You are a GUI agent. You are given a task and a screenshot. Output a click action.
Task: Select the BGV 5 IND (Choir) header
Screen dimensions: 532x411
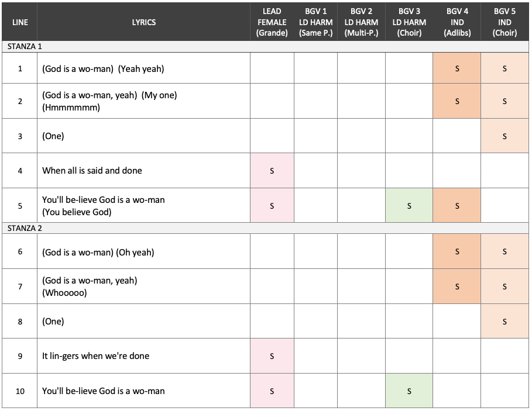[504, 22]
